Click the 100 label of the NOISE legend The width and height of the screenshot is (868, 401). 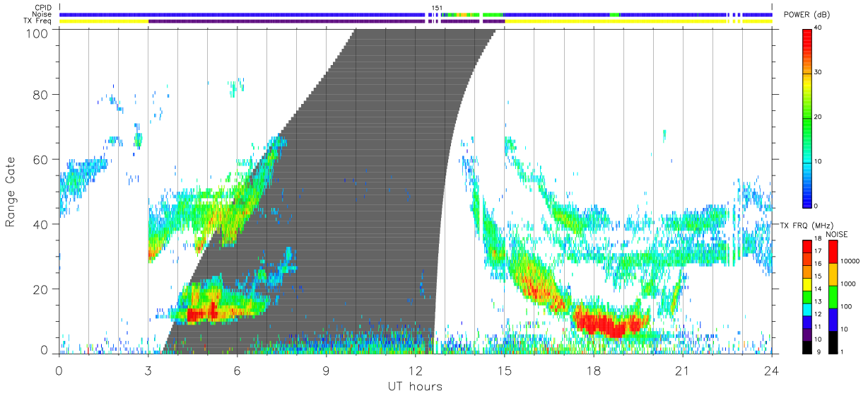846,307
